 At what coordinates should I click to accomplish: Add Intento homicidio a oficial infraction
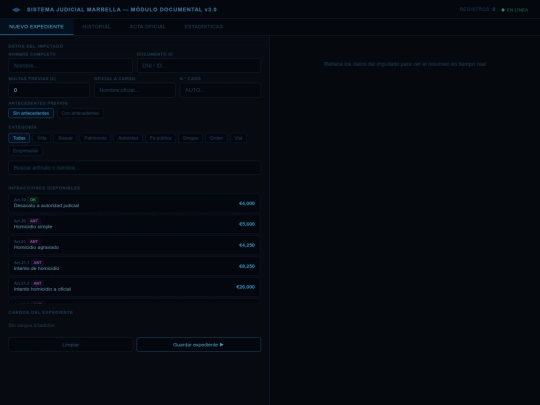coord(134,287)
